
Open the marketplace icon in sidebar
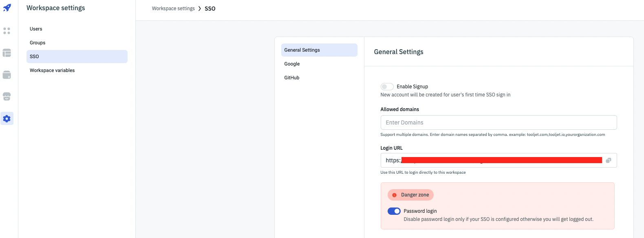pyautogui.click(x=7, y=96)
